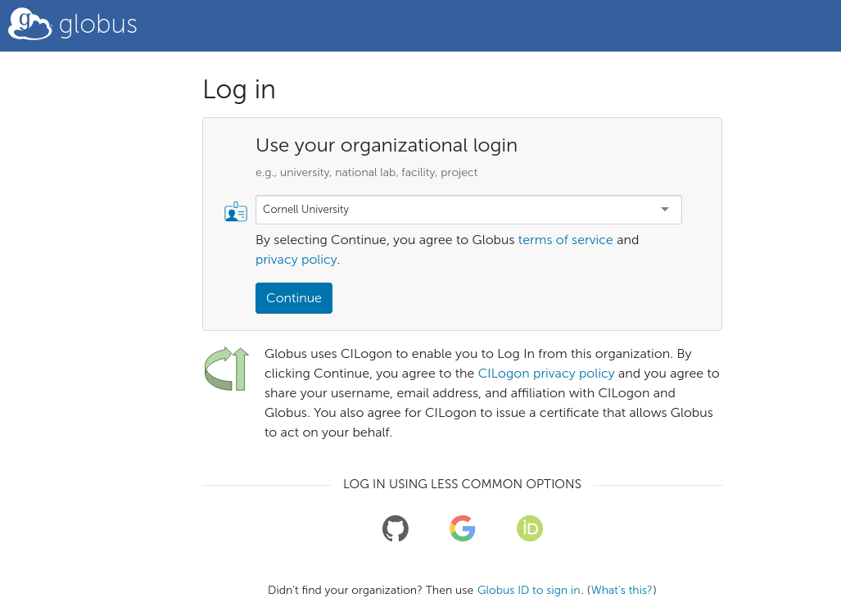841x616 pixels.
Task: Click the GitHub cat silhouette
Action: [396, 528]
